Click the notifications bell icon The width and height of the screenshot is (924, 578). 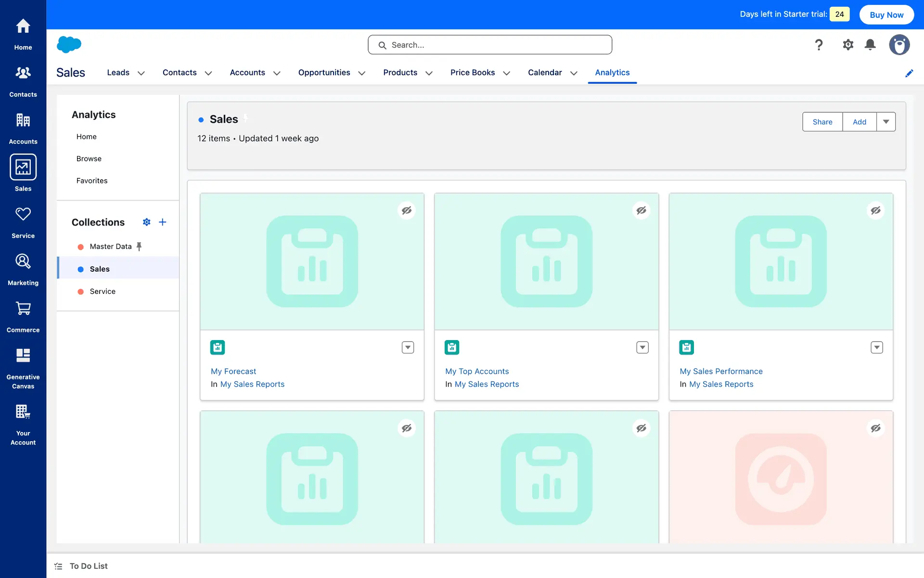pyautogui.click(x=870, y=45)
